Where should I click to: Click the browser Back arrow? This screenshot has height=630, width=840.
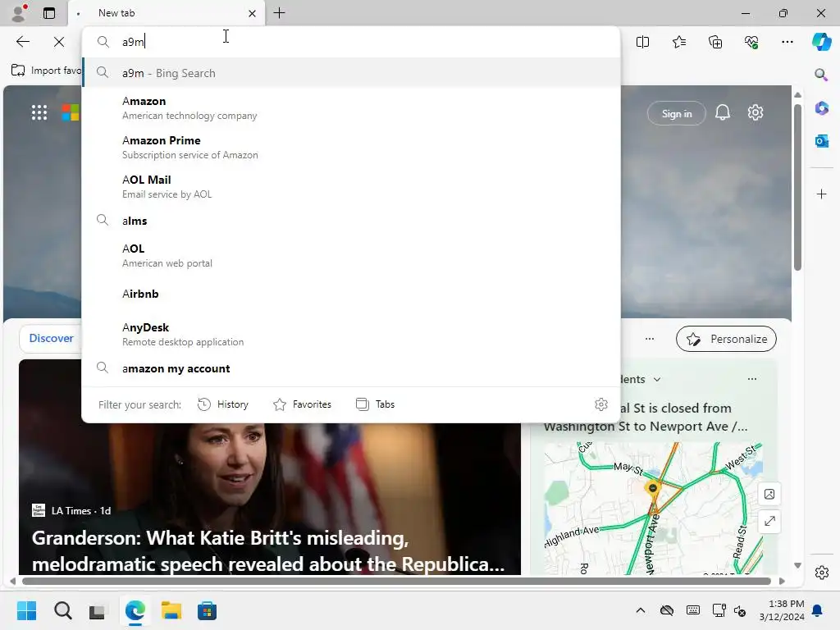pyautogui.click(x=22, y=42)
